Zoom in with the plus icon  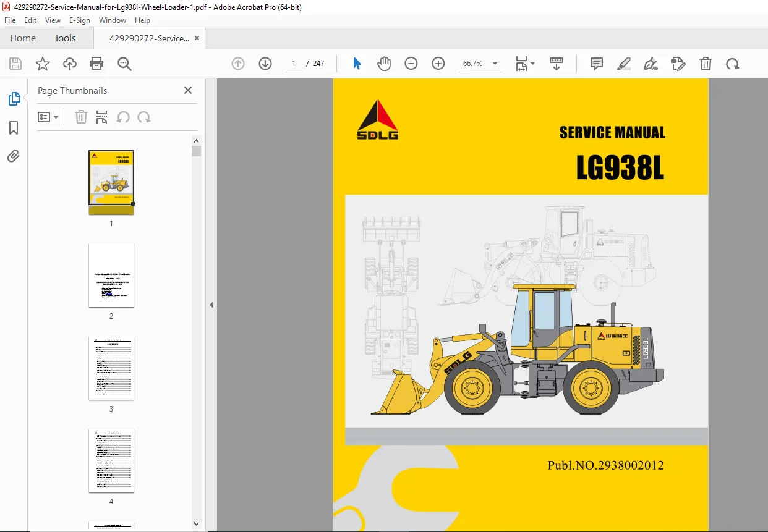click(x=438, y=64)
